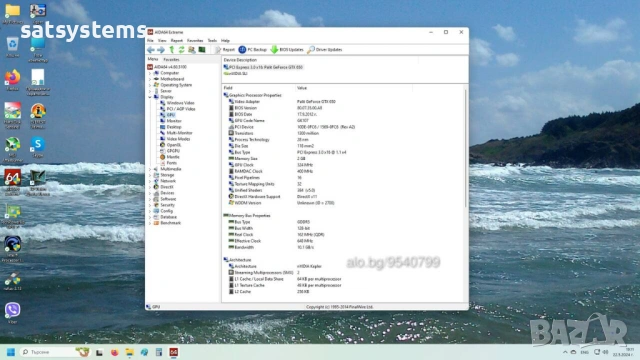The width and height of the screenshot is (640, 360).
Task: Expand the Multimedia tree node
Action: [150, 169]
